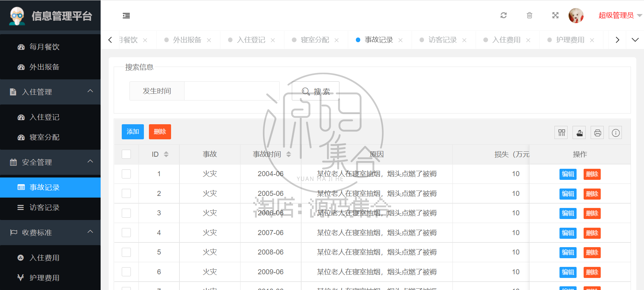Image resolution: width=644 pixels, height=290 pixels.
Task: Close the 护理费用 tab
Action: pyautogui.click(x=592, y=40)
